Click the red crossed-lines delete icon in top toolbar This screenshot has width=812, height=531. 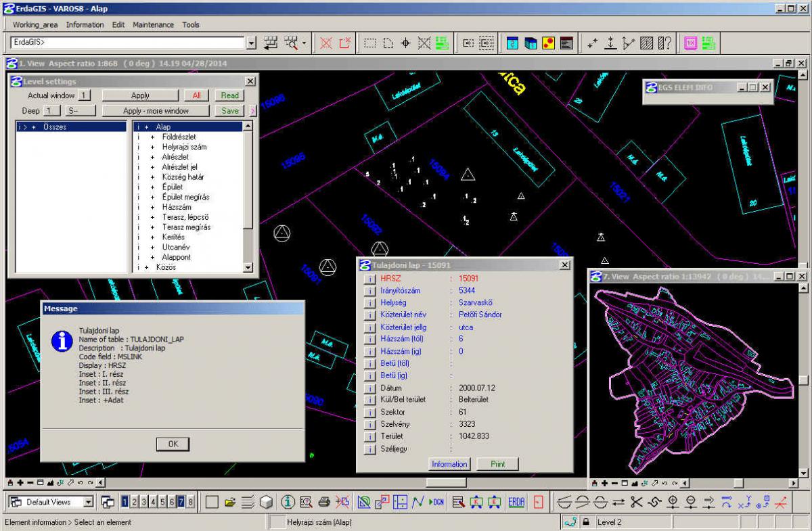[326, 43]
